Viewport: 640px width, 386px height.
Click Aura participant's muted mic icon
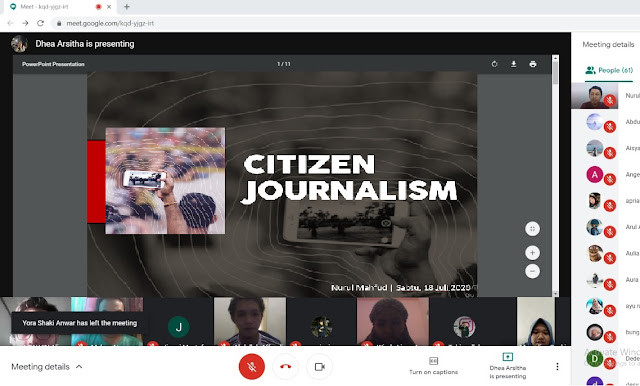610,285
